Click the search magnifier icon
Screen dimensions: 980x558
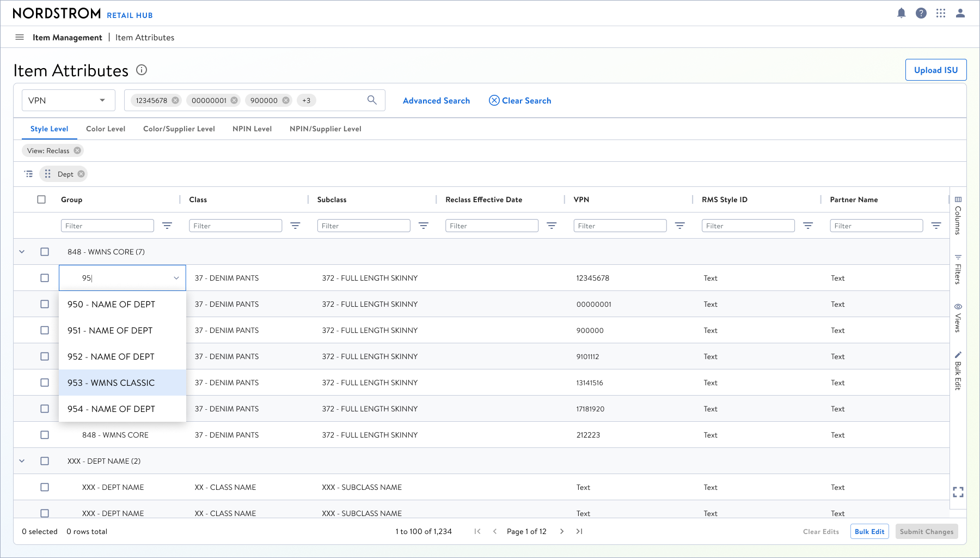click(x=372, y=100)
